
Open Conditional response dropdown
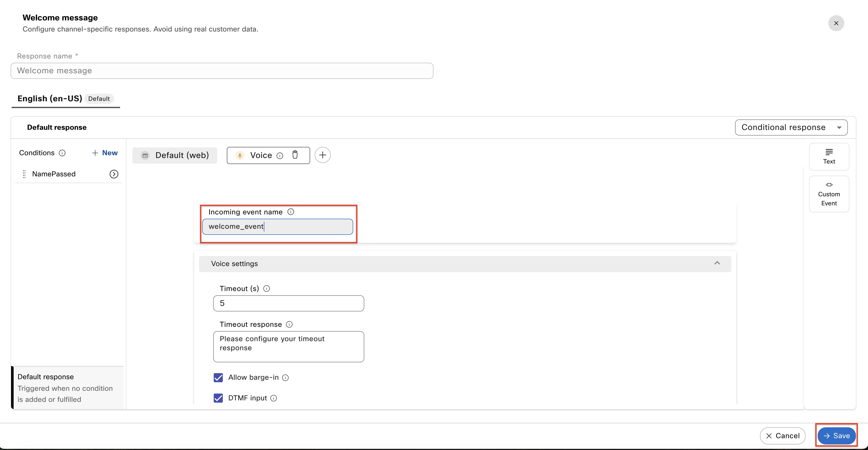[791, 127]
